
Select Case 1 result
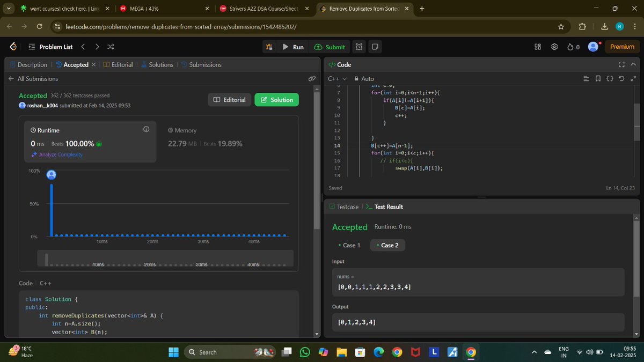pos(349,245)
